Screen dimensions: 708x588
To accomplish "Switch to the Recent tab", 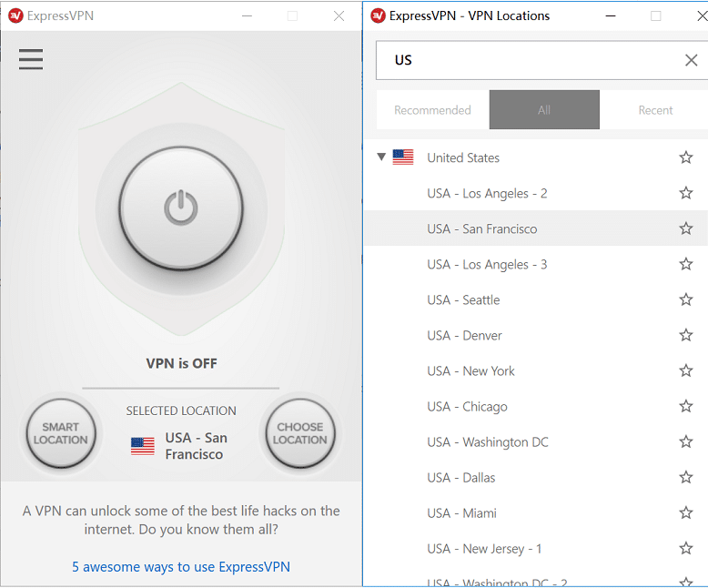I will pyautogui.click(x=655, y=110).
